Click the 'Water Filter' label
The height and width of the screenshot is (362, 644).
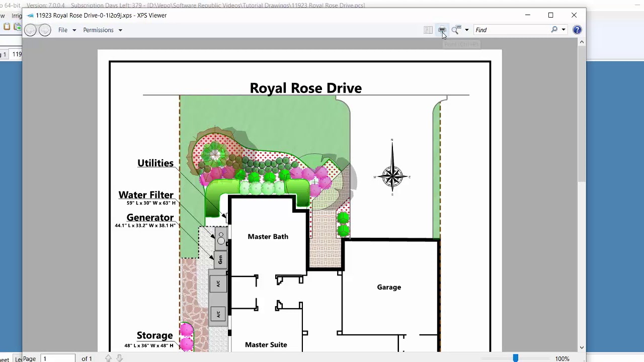coord(146,195)
